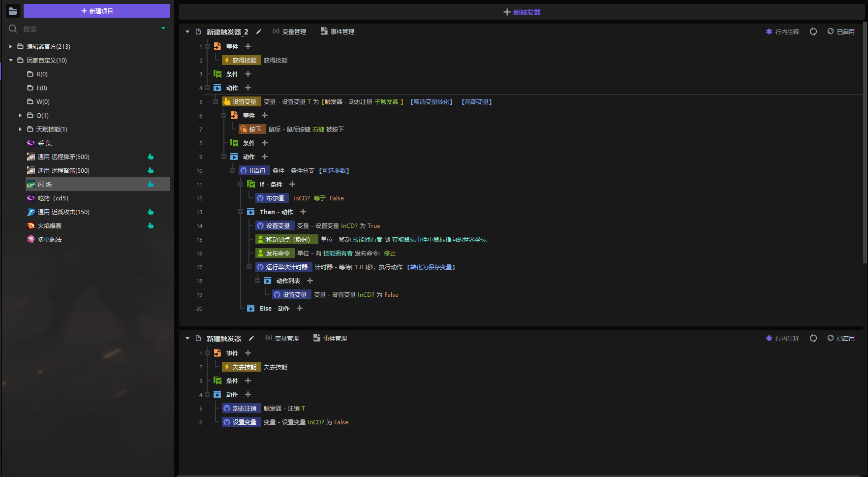Add If condition via plus on line 11
This screenshot has width=868, height=477.
[x=292, y=185]
